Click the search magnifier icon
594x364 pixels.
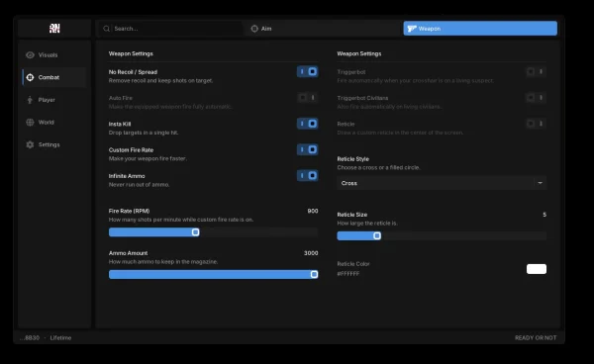pyautogui.click(x=107, y=29)
